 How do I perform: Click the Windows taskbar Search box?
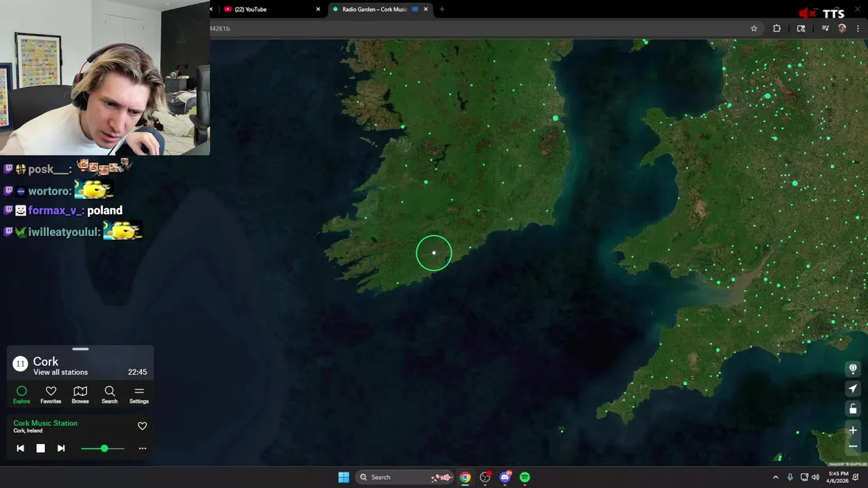point(405,477)
